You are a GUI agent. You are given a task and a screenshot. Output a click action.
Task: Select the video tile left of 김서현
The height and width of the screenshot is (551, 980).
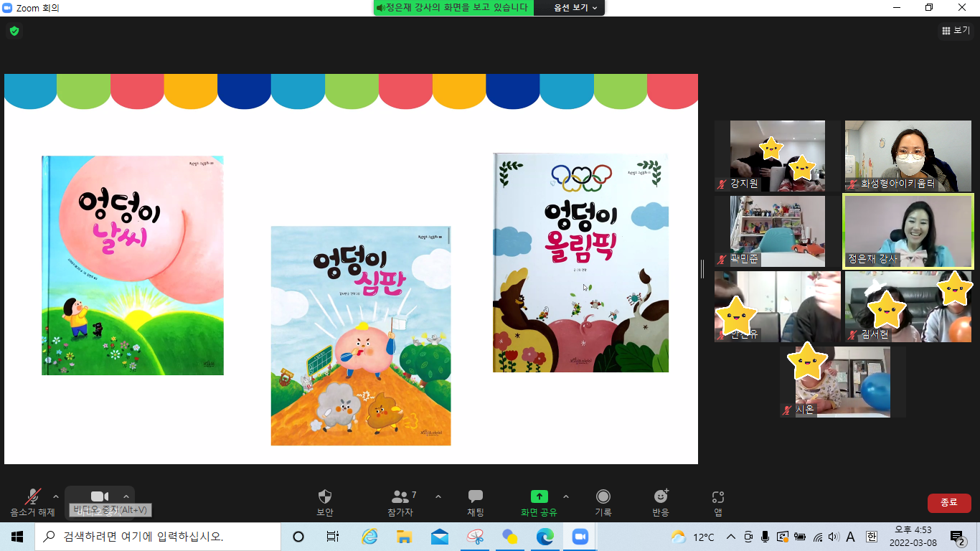777,306
